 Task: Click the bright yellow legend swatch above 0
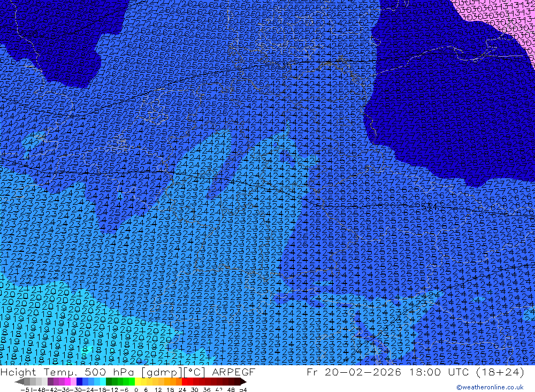(x=137, y=381)
